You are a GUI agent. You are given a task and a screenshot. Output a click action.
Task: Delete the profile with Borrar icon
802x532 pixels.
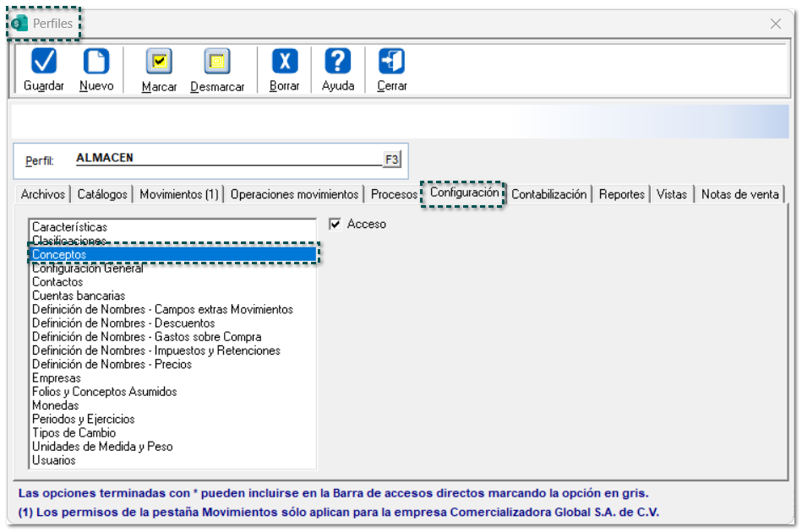tap(284, 62)
